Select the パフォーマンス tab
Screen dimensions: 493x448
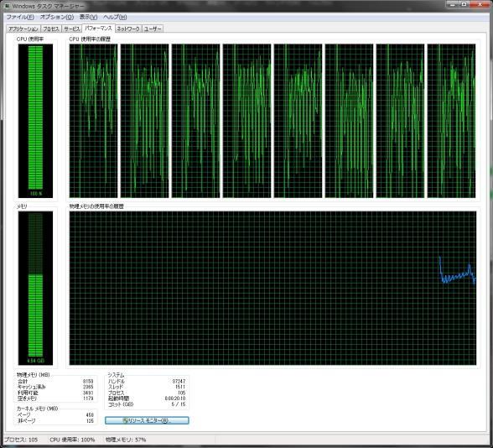98,28
